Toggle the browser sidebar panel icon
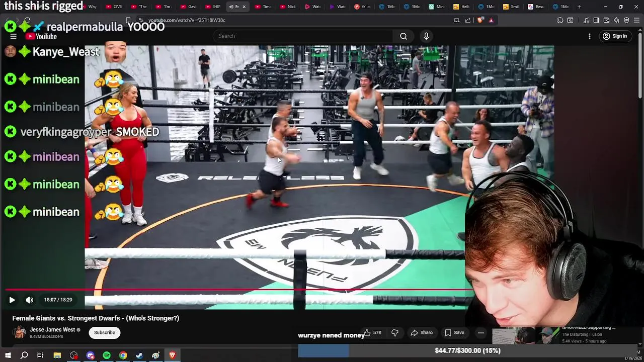 coord(596,20)
